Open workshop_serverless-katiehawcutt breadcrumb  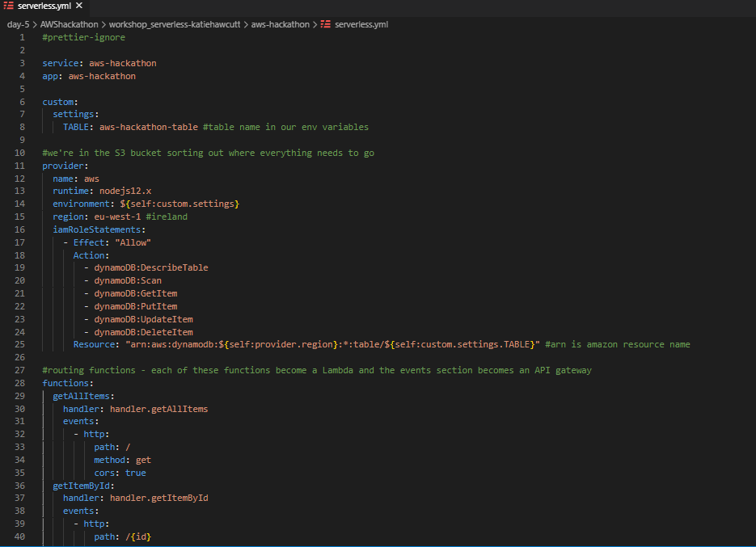[x=175, y=24]
